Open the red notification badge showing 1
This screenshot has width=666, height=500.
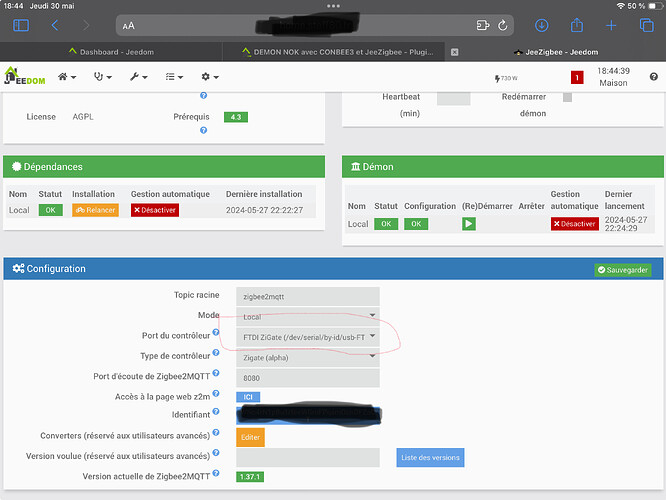(x=577, y=77)
